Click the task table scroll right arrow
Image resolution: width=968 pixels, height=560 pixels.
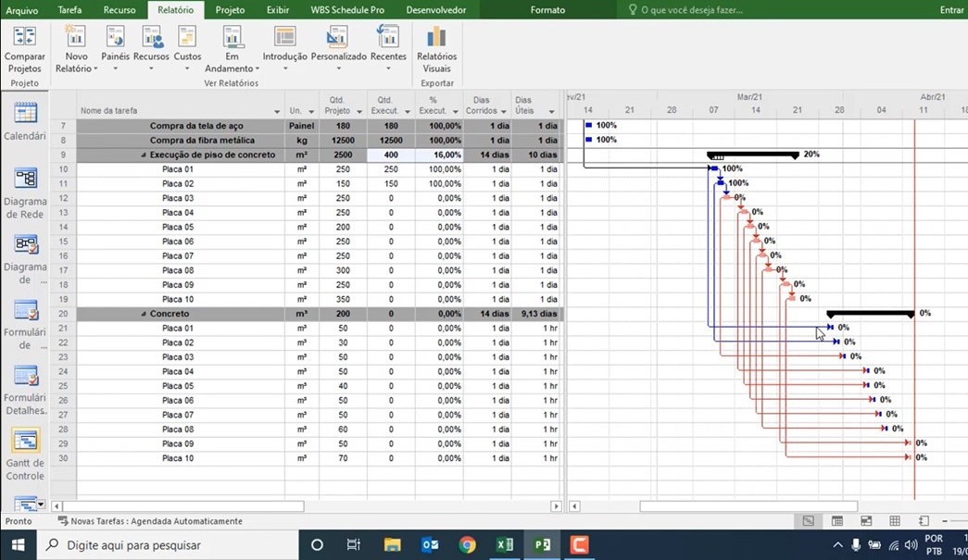coord(556,506)
